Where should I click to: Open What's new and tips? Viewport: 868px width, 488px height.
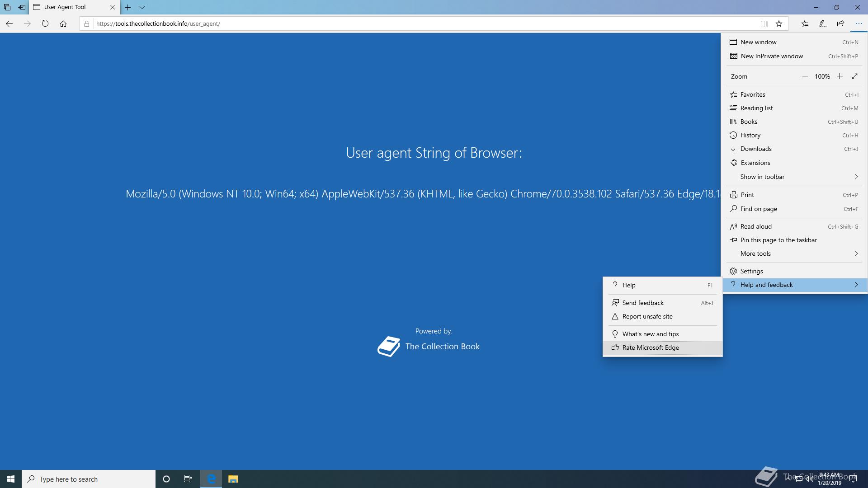pos(663,334)
